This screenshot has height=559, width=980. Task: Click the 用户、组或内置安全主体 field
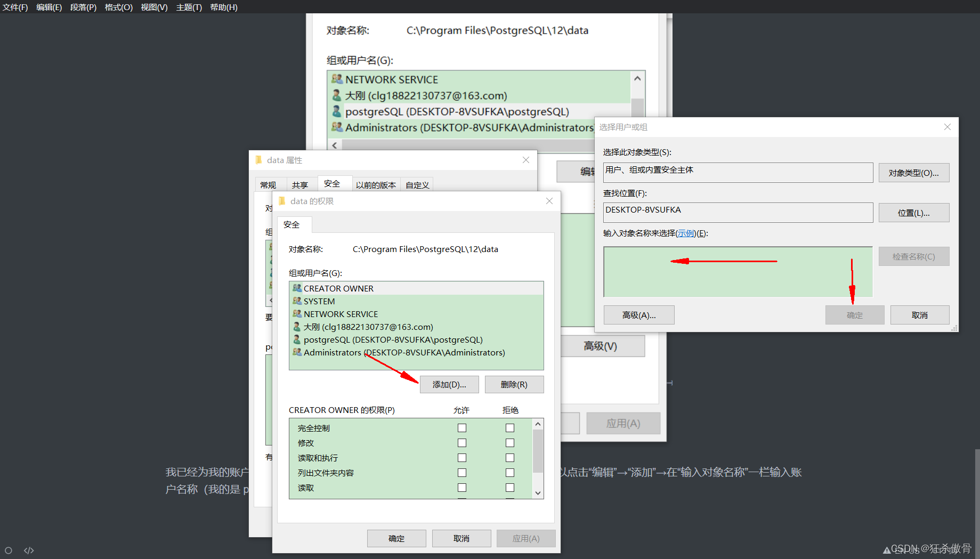tap(738, 173)
